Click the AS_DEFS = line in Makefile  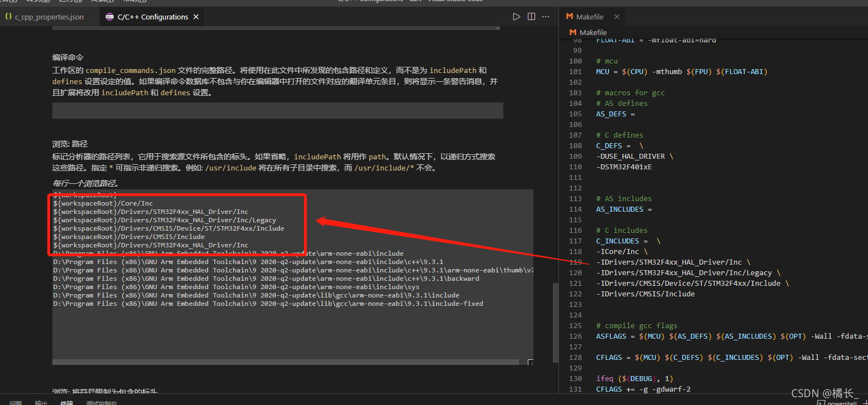pos(615,114)
